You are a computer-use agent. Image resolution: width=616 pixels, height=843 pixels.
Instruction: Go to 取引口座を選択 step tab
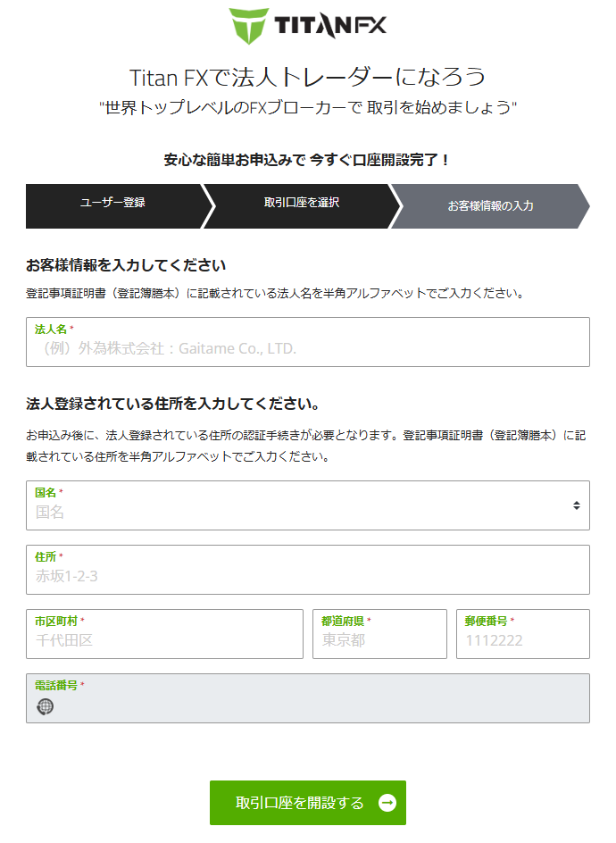[x=302, y=206]
